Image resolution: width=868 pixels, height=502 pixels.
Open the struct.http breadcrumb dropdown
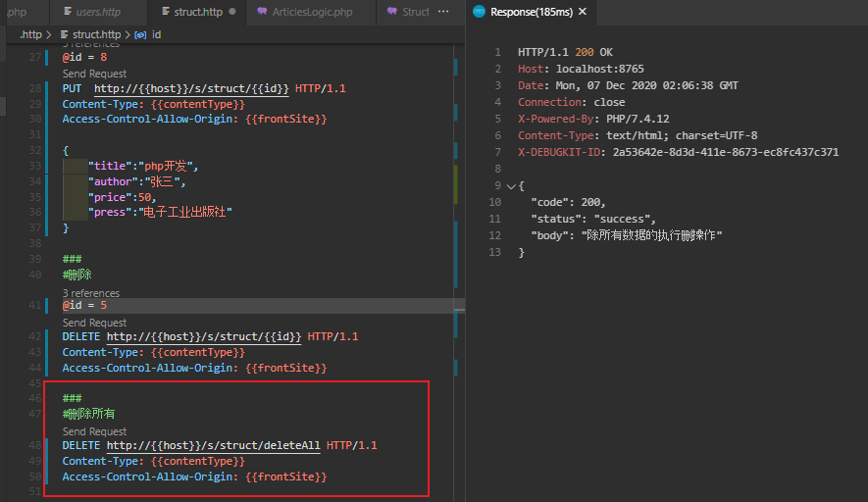tap(96, 34)
